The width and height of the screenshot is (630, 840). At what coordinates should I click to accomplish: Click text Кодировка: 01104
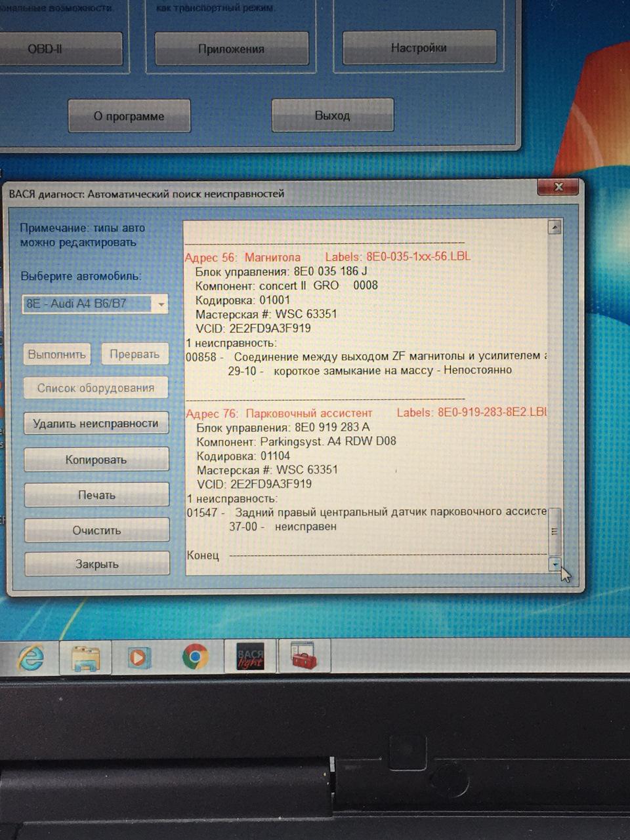[x=243, y=456]
